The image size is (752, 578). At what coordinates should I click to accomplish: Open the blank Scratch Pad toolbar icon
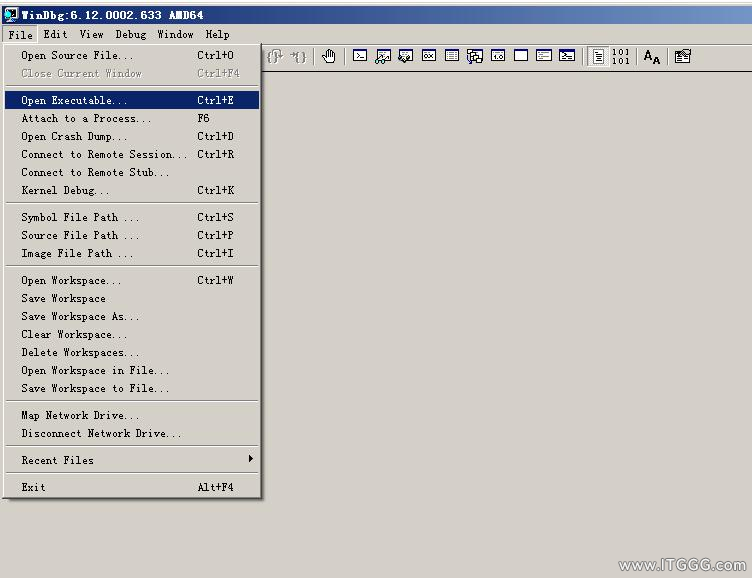[521, 56]
